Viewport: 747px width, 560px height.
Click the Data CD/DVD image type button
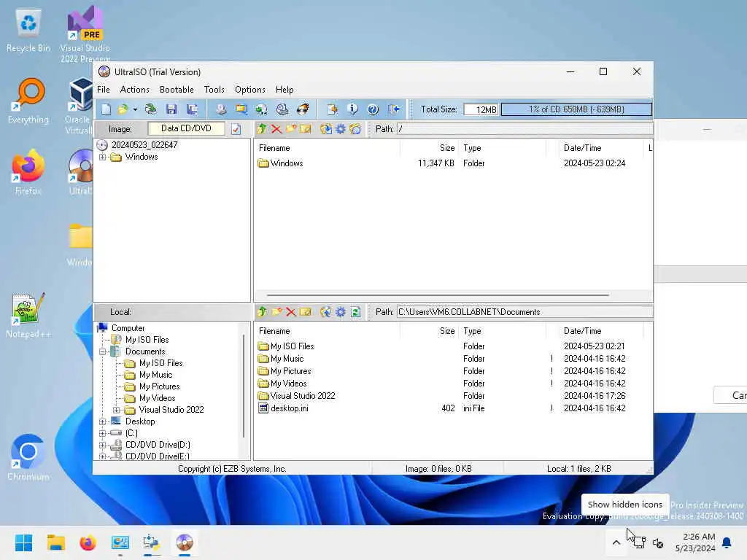point(186,128)
